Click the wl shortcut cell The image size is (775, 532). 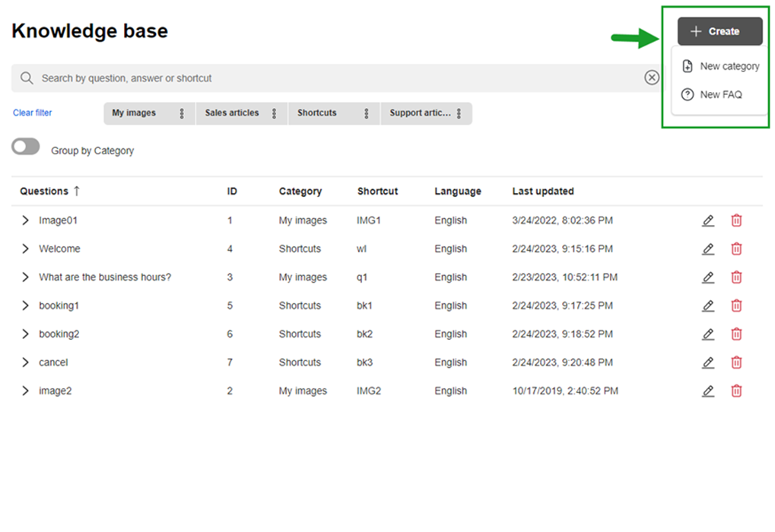[x=362, y=249]
